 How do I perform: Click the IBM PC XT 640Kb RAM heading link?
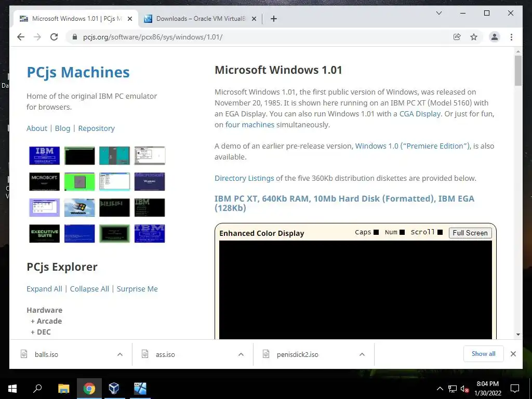coord(344,203)
